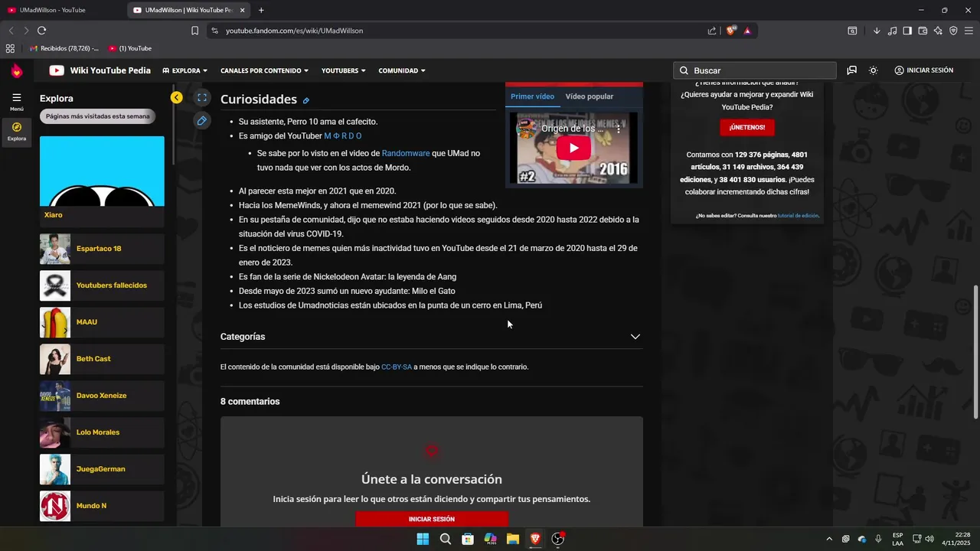Open Lolo Morales page
980x551 pixels.
(x=102, y=432)
